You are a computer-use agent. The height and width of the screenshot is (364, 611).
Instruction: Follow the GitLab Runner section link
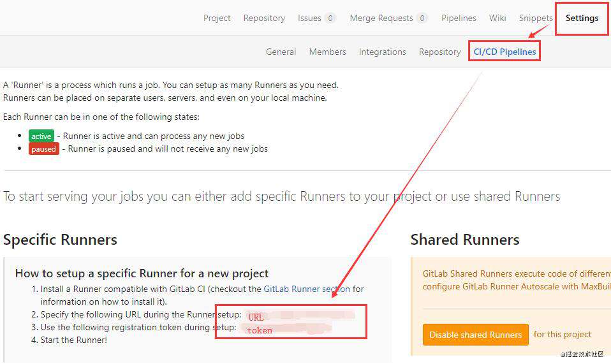[x=307, y=289]
